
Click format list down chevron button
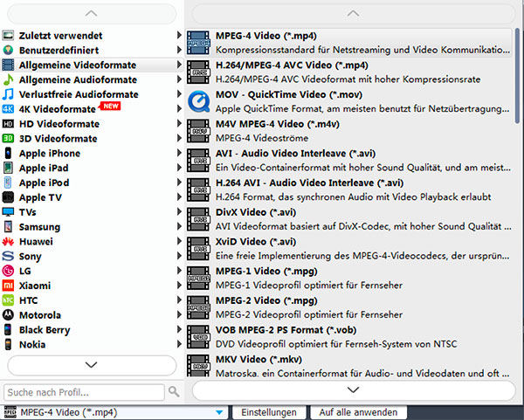tap(354, 390)
